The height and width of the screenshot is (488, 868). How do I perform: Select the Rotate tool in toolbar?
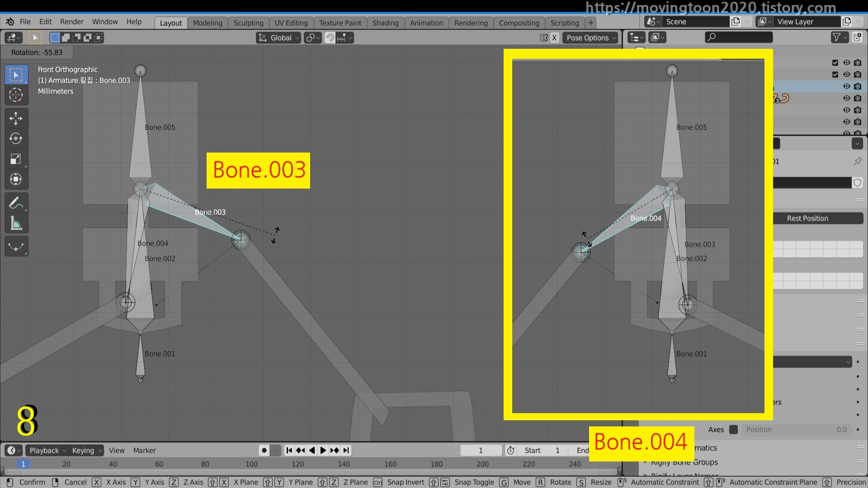(16, 139)
